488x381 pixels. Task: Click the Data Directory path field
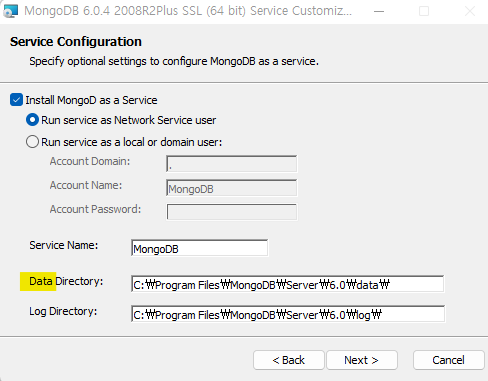tap(288, 284)
